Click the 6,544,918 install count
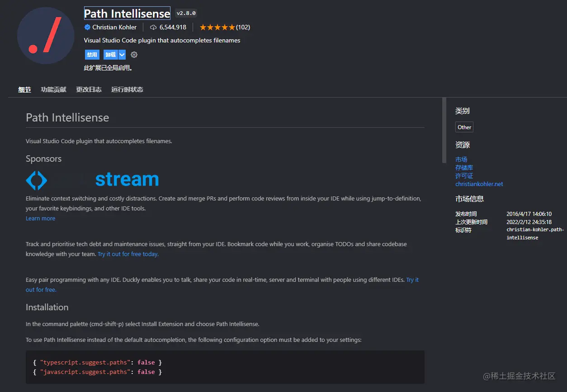Screen dimensions: 567x392 [x=173, y=27]
